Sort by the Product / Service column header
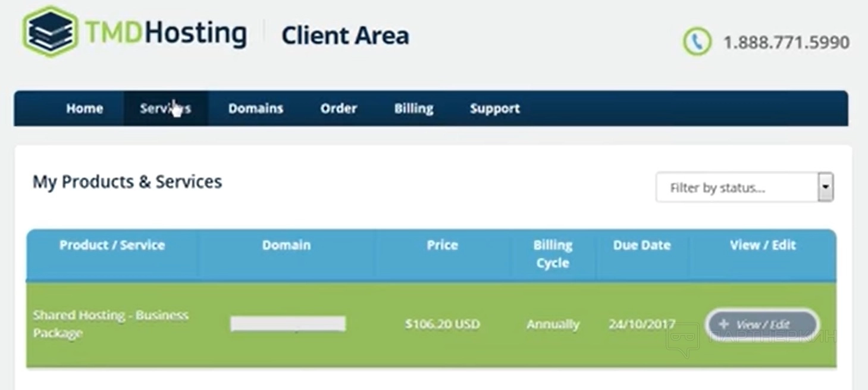 (x=112, y=245)
